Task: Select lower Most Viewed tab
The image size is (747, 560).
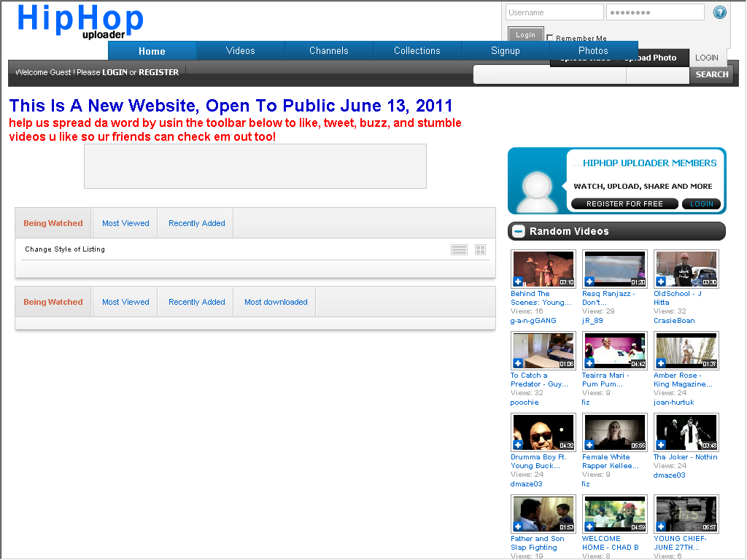Action: [125, 302]
